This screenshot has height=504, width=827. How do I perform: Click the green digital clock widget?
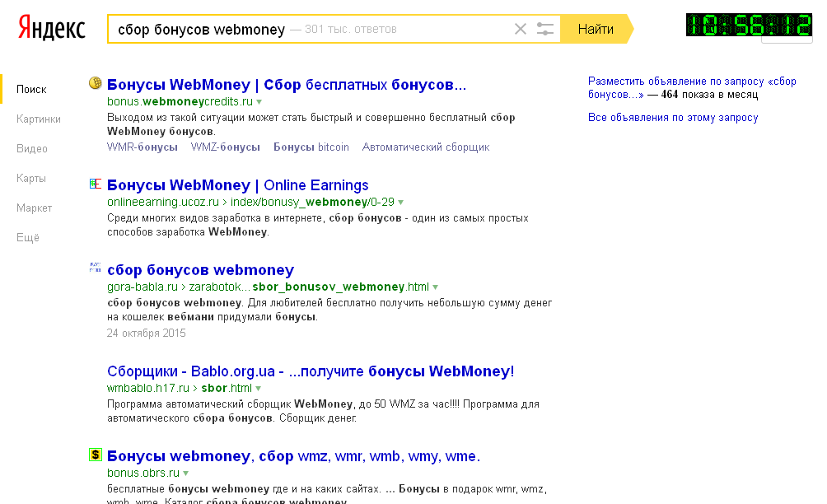(x=749, y=25)
